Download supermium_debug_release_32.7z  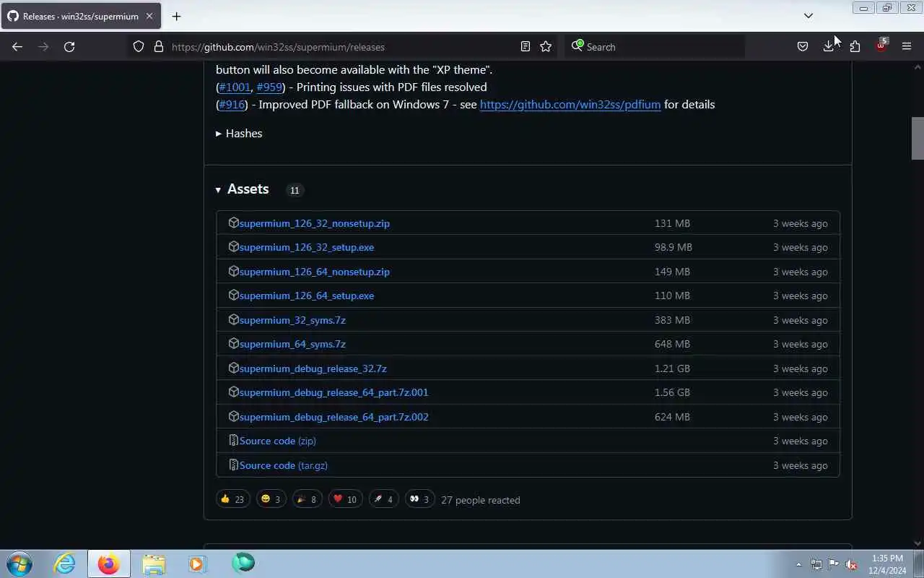tap(313, 368)
